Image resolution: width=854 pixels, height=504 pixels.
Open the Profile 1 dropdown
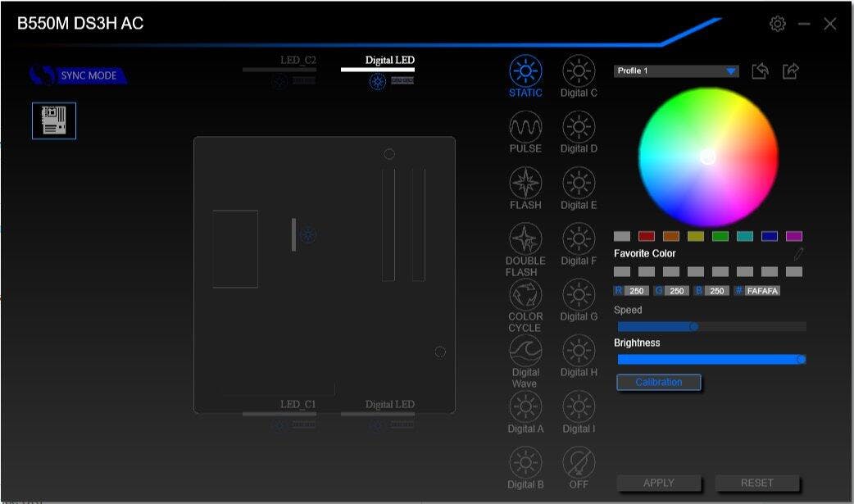coord(676,71)
